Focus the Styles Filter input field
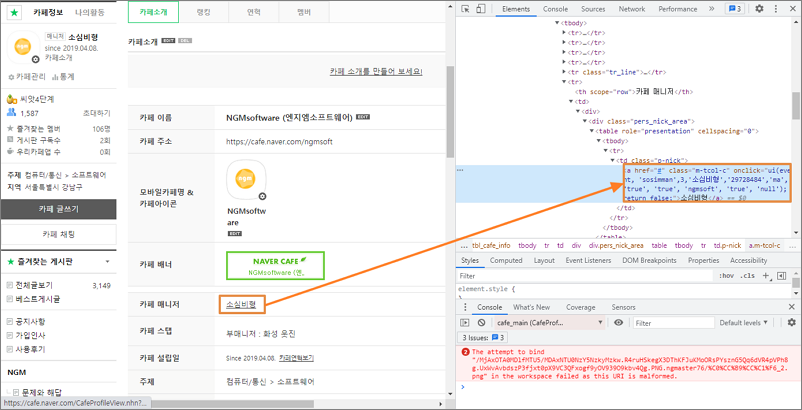 coord(585,276)
